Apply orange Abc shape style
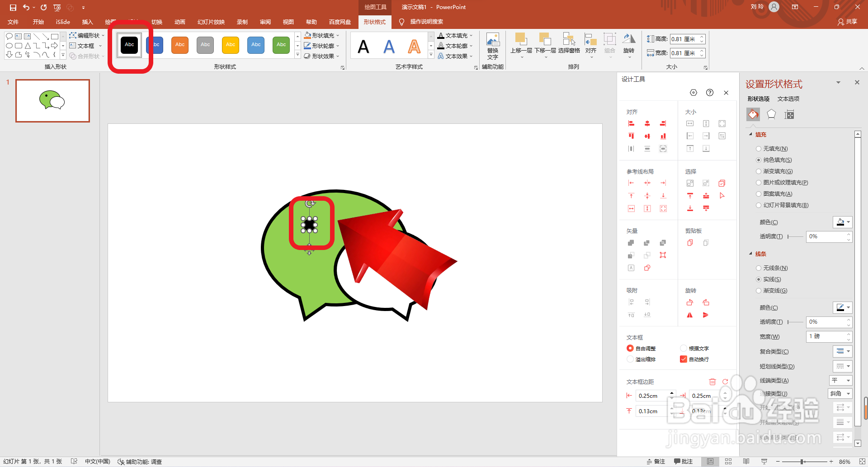868x467 pixels. [180, 45]
